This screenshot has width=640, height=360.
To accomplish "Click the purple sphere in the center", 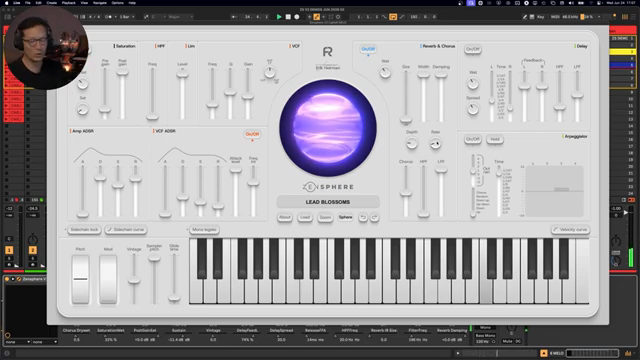I will click(328, 128).
